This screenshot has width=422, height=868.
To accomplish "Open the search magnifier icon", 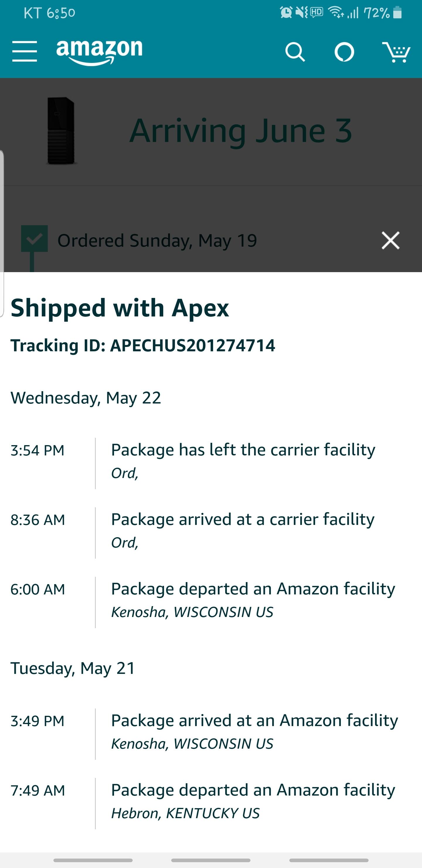I will pyautogui.click(x=295, y=52).
